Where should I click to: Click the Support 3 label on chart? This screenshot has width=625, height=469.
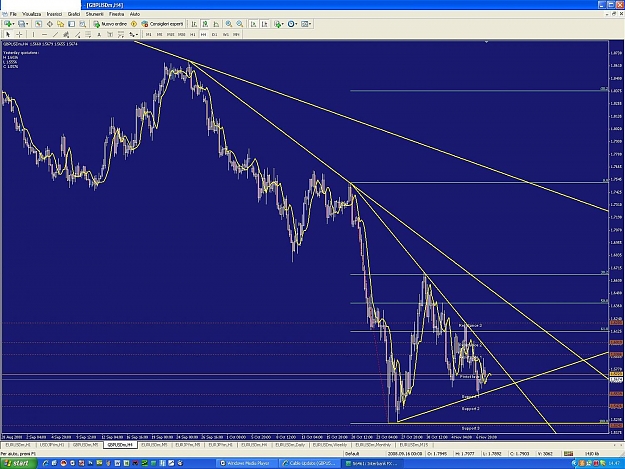tap(470, 428)
